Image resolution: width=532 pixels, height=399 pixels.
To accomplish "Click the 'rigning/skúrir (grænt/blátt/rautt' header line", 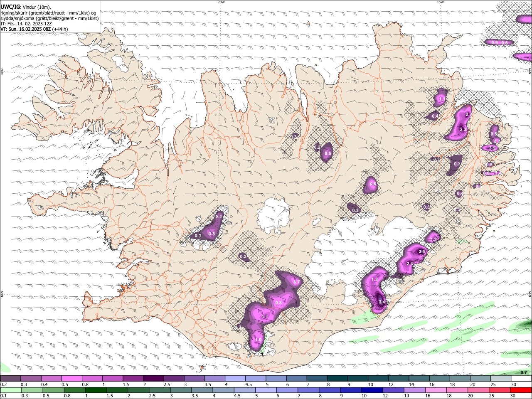I will tap(48, 13).
